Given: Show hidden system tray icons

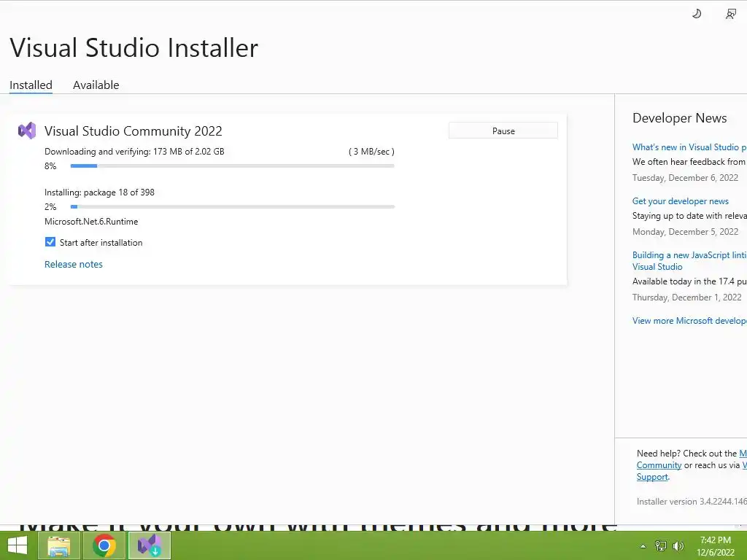Looking at the screenshot, I should tap(643, 546).
